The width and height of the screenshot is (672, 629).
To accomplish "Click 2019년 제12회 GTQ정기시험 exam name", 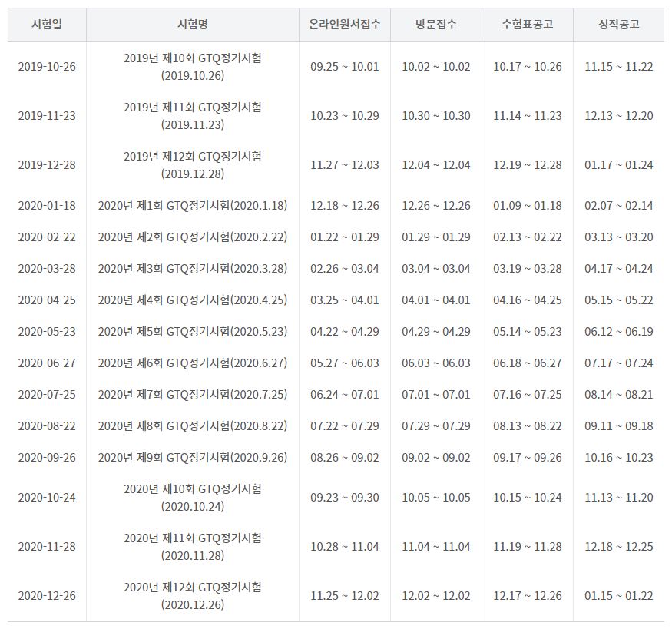I will tap(193, 165).
